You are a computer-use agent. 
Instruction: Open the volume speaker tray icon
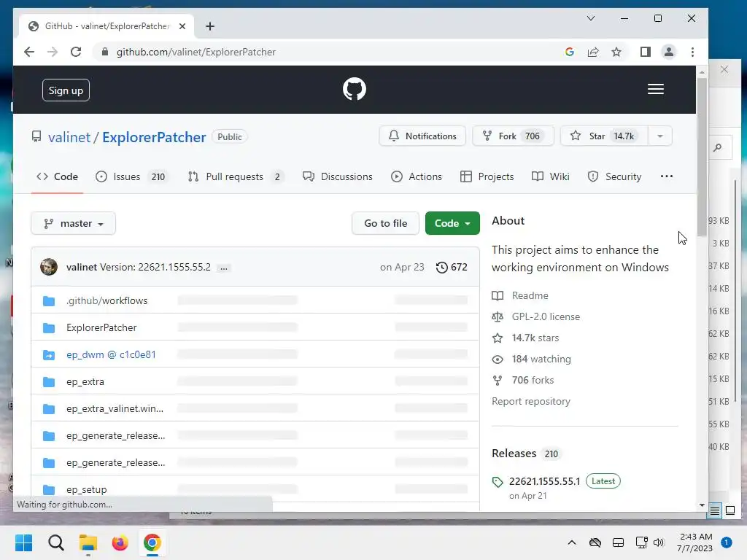(659, 542)
